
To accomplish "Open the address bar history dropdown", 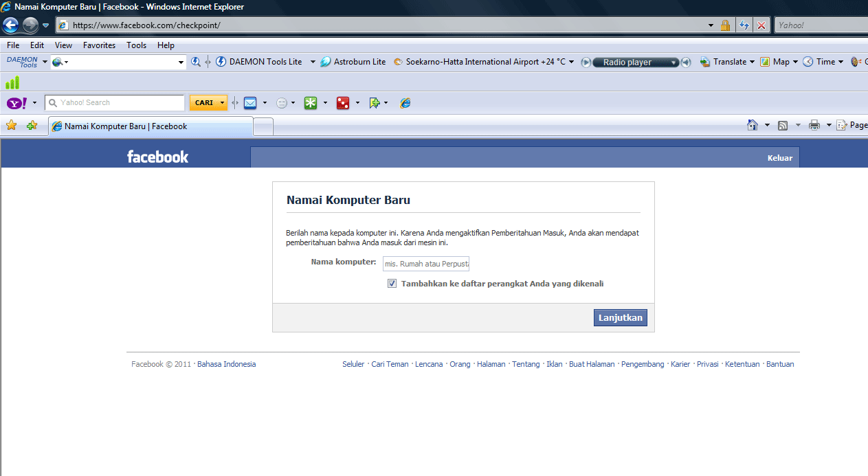I will click(711, 25).
